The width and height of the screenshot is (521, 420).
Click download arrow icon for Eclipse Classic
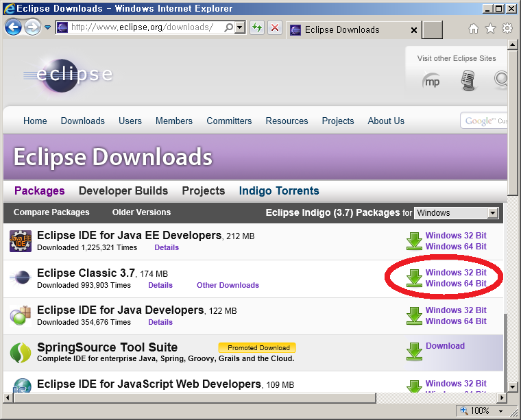click(x=414, y=278)
